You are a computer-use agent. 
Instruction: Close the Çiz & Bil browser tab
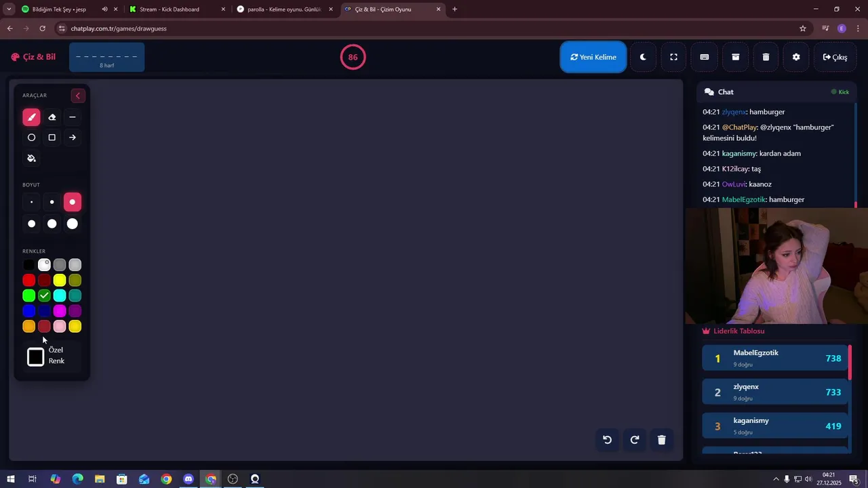click(438, 9)
